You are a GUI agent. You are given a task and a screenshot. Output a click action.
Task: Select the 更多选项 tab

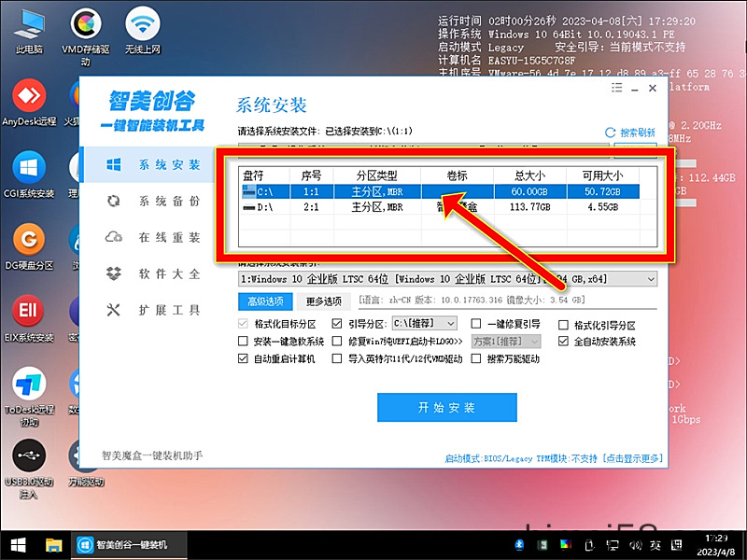click(323, 301)
